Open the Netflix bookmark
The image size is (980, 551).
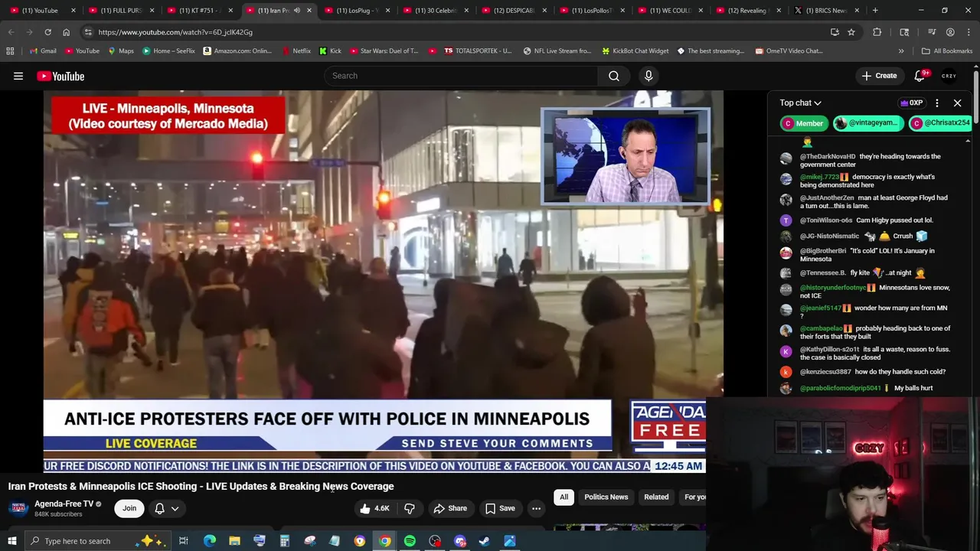[x=296, y=51]
